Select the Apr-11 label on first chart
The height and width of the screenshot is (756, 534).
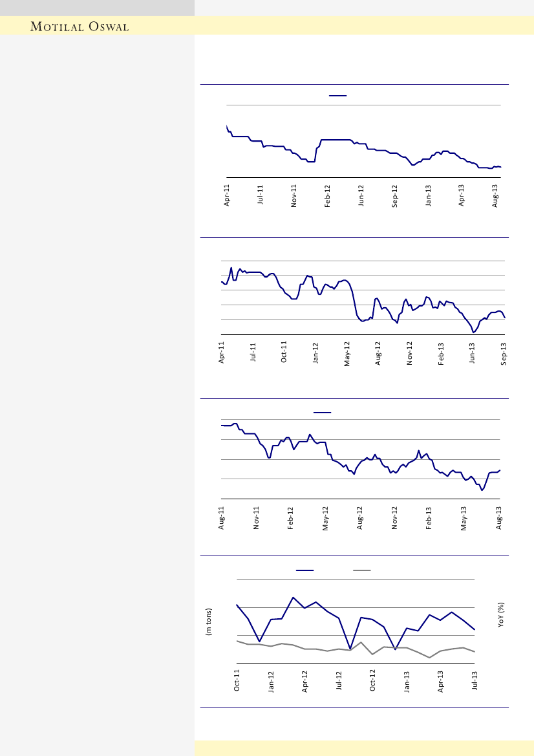click(x=227, y=196)
